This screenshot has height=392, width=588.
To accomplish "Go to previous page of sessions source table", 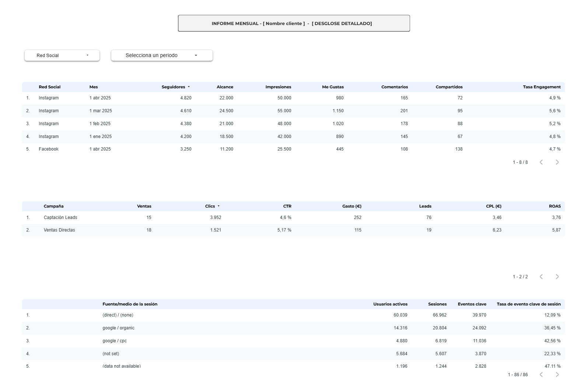I will (x=541, y=375).
